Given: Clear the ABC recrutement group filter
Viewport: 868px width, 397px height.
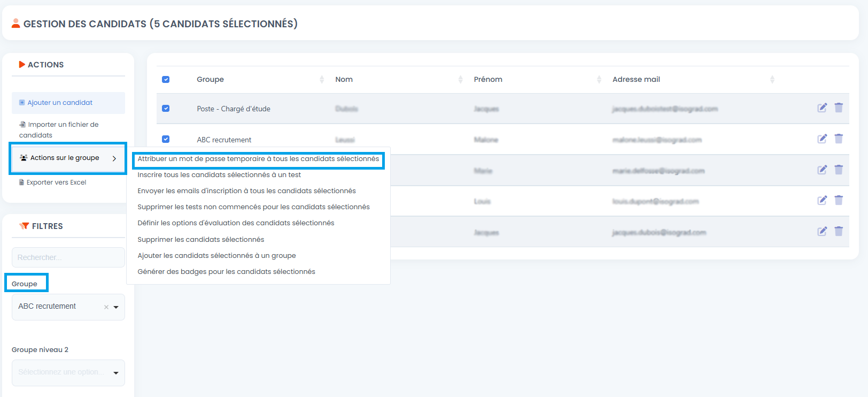Looking at the screenshot, I should pos(106,307).
